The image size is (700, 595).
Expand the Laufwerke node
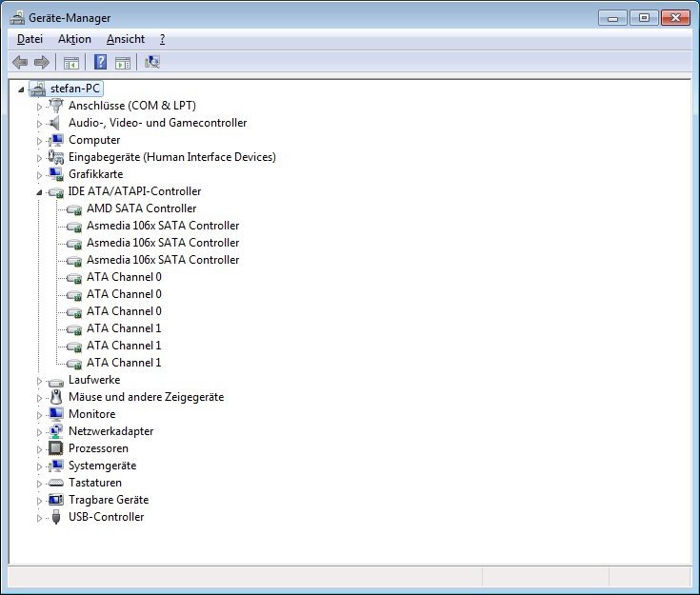39,381
